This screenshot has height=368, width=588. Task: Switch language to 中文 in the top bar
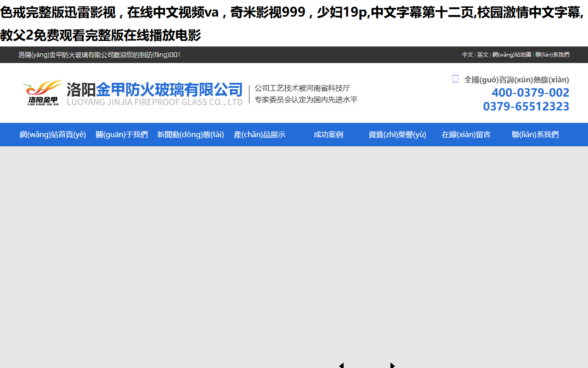pos(468,55)
